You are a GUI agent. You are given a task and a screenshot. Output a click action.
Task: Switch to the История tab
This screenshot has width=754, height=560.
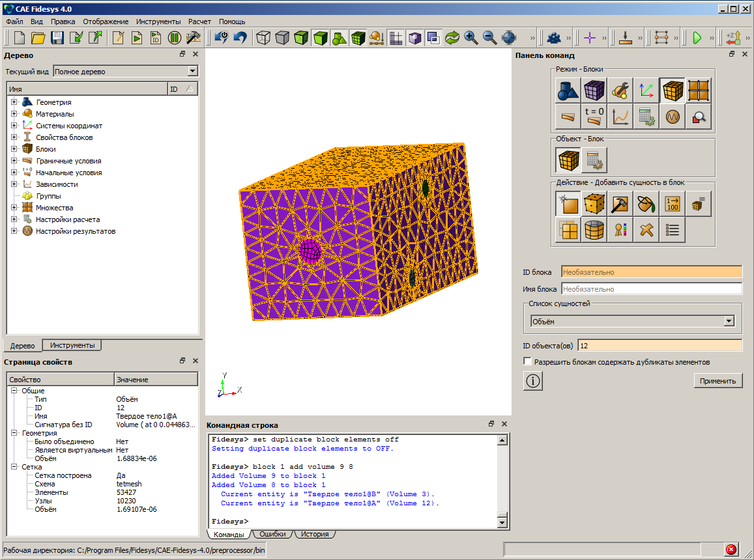tap(315, 534)
